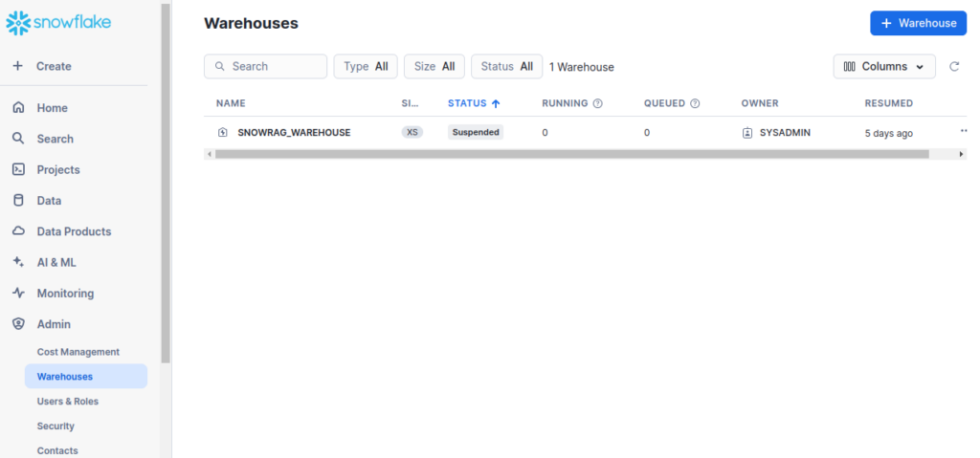
Task: Select Users & Roles under Admin
Action: (x=68, y=402)
